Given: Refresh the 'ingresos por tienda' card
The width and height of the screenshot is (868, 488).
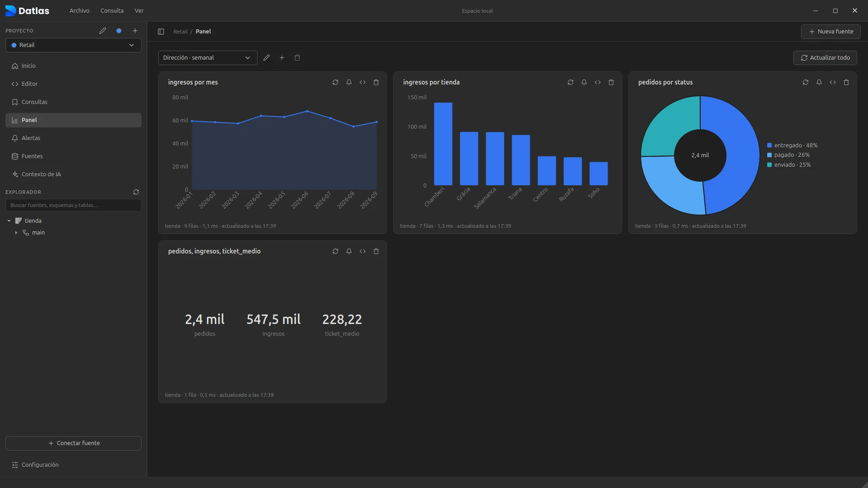Looking at the screenshot, I should [571, 82].
